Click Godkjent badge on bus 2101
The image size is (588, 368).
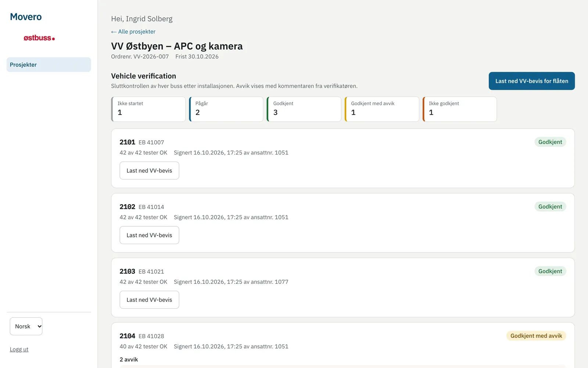(550, 142)
